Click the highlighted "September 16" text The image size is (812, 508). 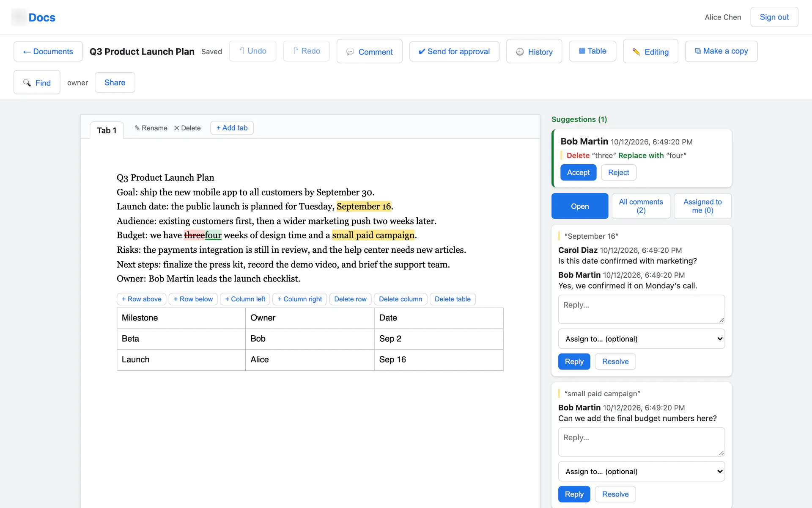pos(364,206)
